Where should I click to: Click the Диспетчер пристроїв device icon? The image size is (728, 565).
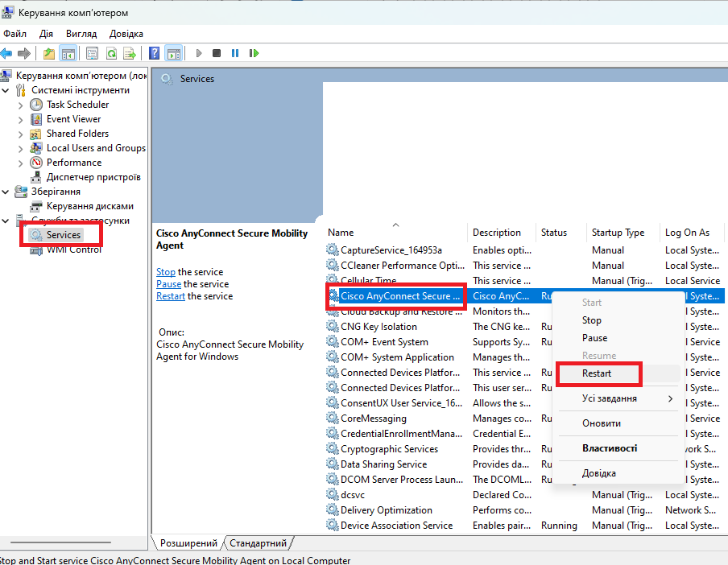36,177
